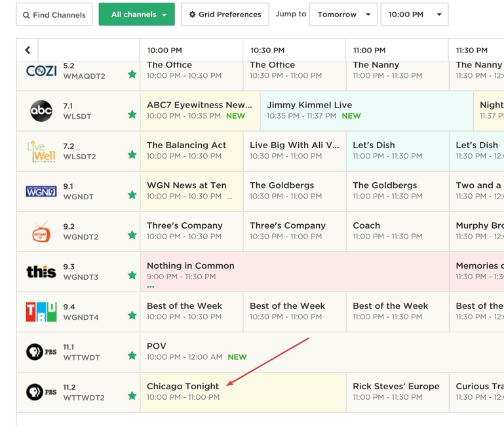Toggle favorite star for 11.1 WTTWDT
504x426 pixels.
tap(132, 356)
